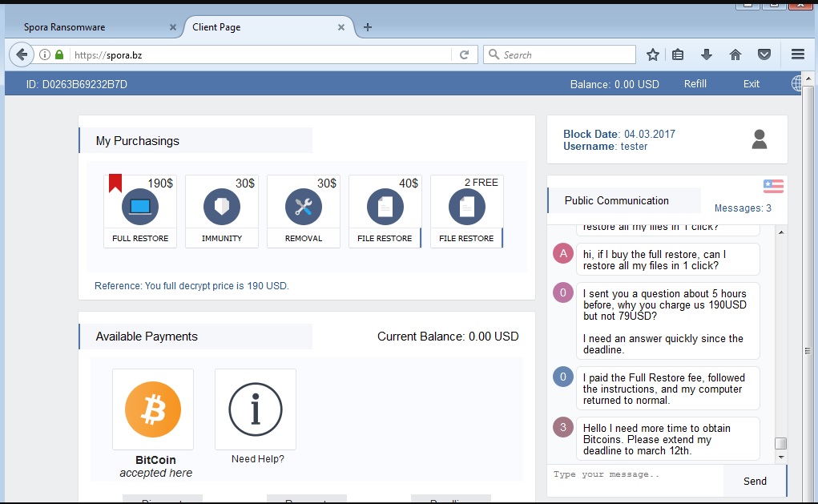Click the Refill link in header
The image size is (818, 504).
(695, 84)
